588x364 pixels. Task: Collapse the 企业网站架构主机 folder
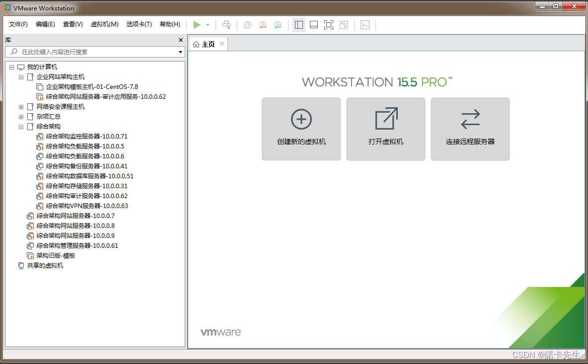tap(21, 77)
